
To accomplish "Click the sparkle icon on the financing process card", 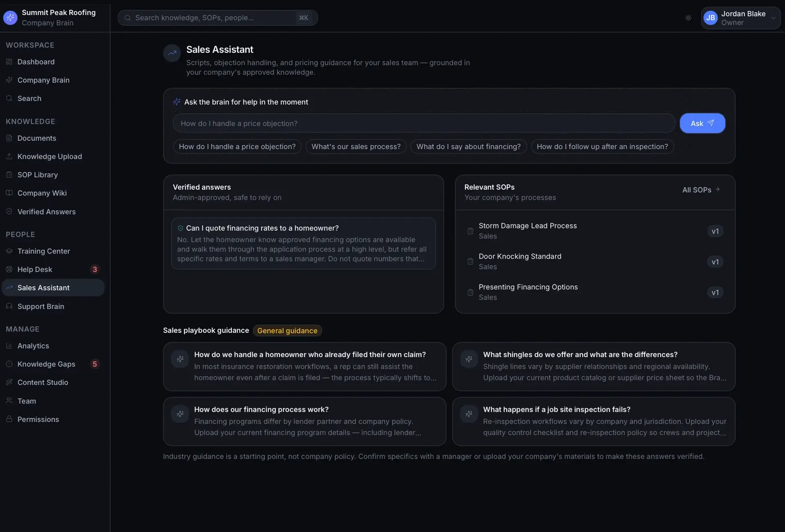I will 180,414.
